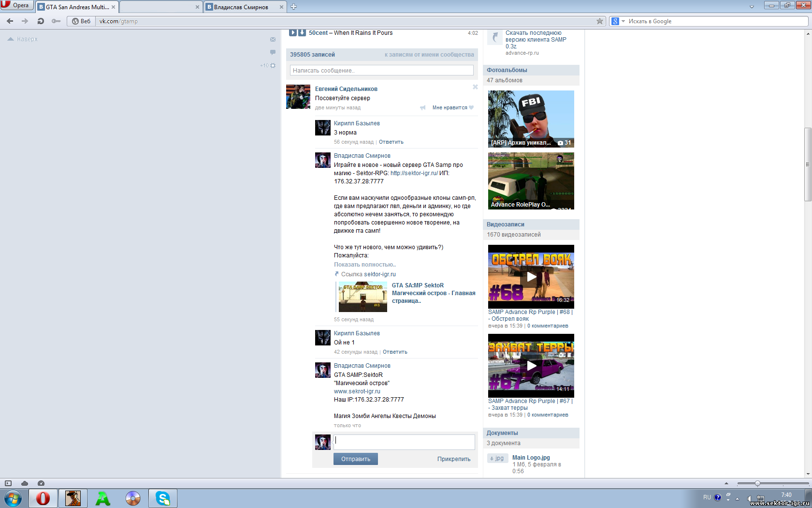Open the www.sekrot-igr.ru link
812x508 pixels.
point(357,391)
